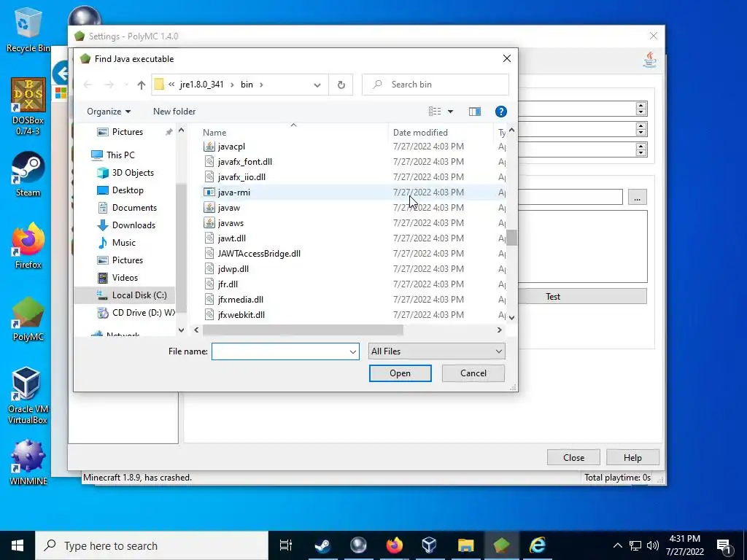Open Steam desktop shortcut
747x560 pixels.
tap(28, 174)
